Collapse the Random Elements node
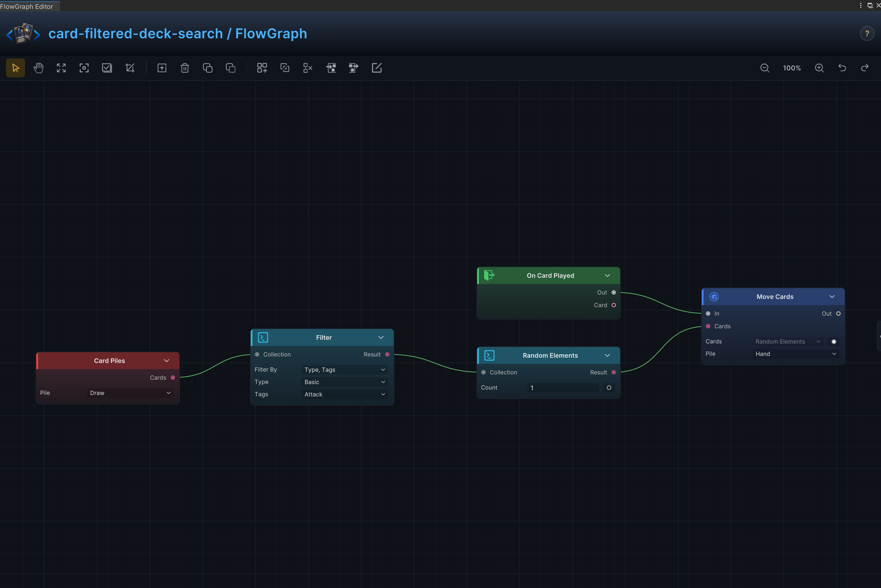881x588 pixels. (x=607, y=355)
